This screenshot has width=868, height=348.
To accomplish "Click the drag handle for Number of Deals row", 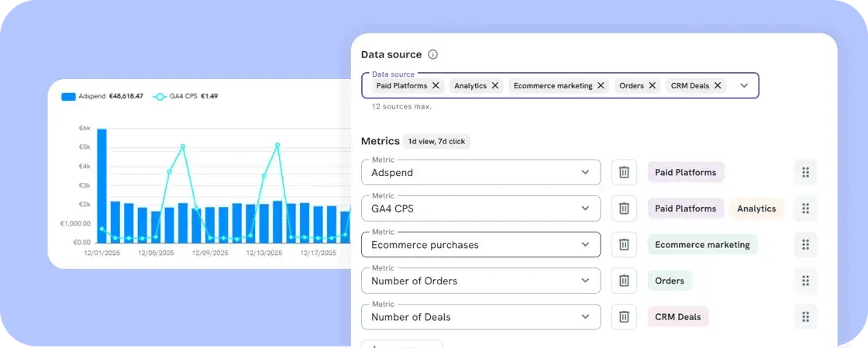I will (805, 317).
